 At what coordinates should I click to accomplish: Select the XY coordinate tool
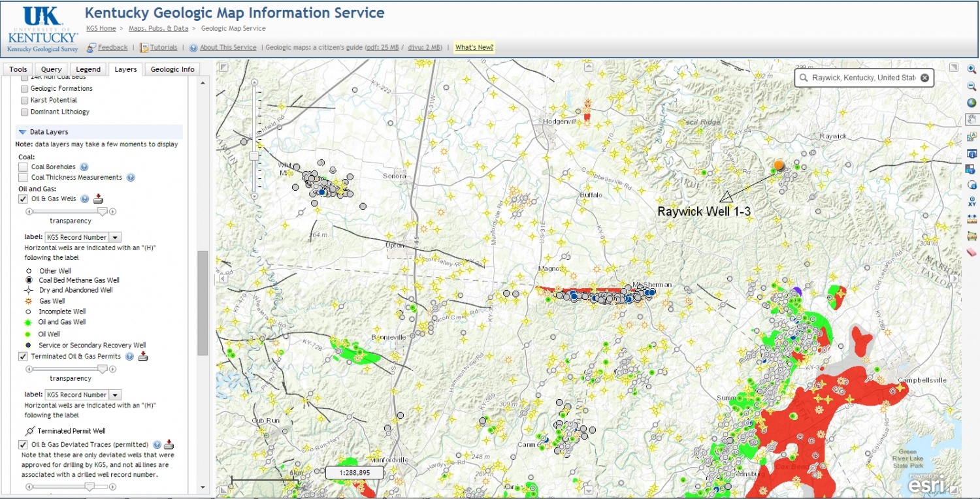click(x=972, y=203)
